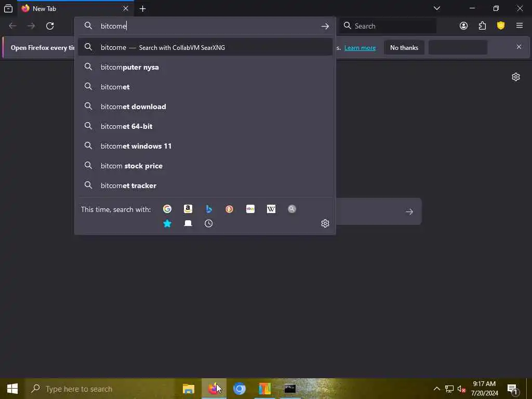Viewport: 532px width, 399px height.
Task: Close the New Tab tab
Action: coord(126,8)
